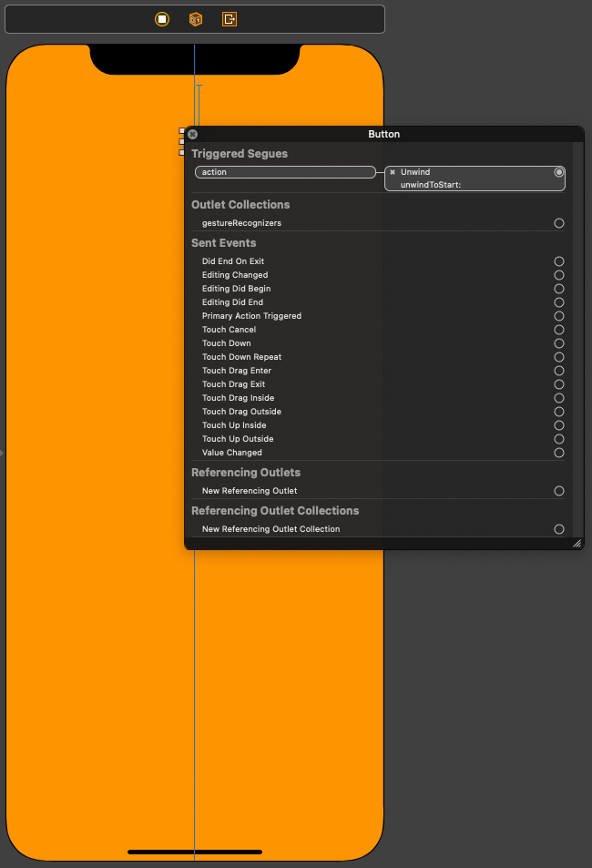Click the Value Changed connection circle
This screenshot has width=592, height=868.
[559, 453]
